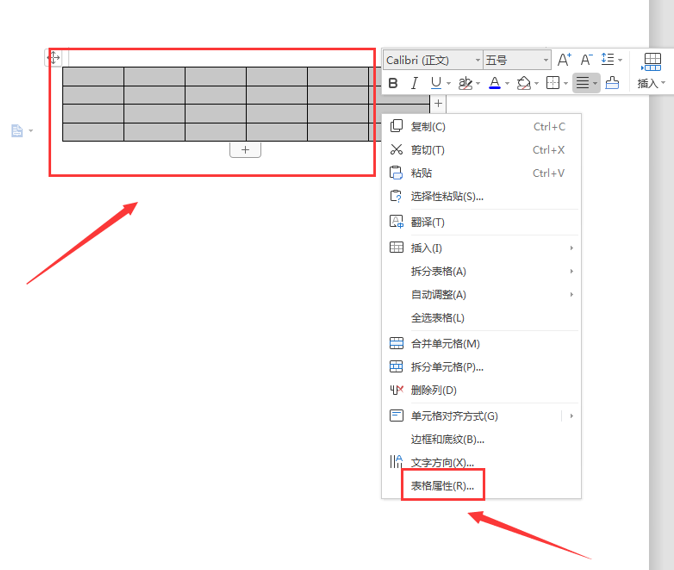Open font color dropdown arrow
Viewport: 674px width, 570px height.
click(x=507, y=83)
